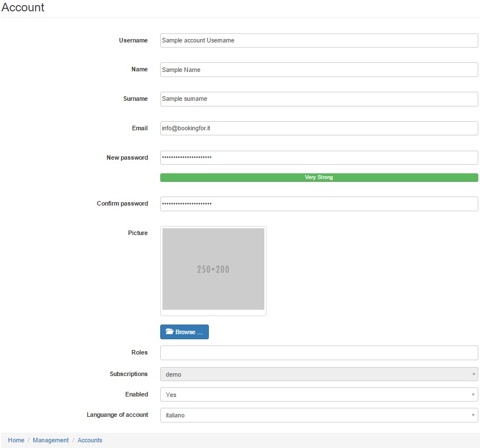Click the Roles input field
The width and height of the screenshot is (480, 448).
coord(319,353)
